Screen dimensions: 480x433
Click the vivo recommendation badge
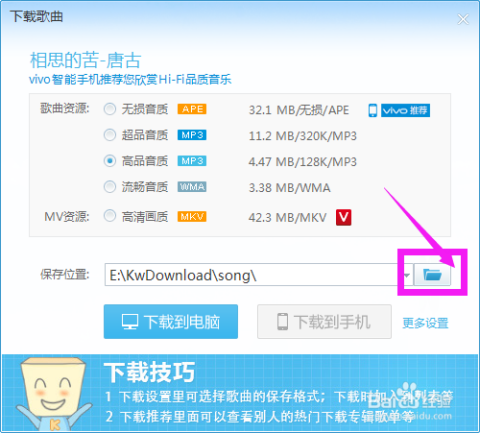405,110
